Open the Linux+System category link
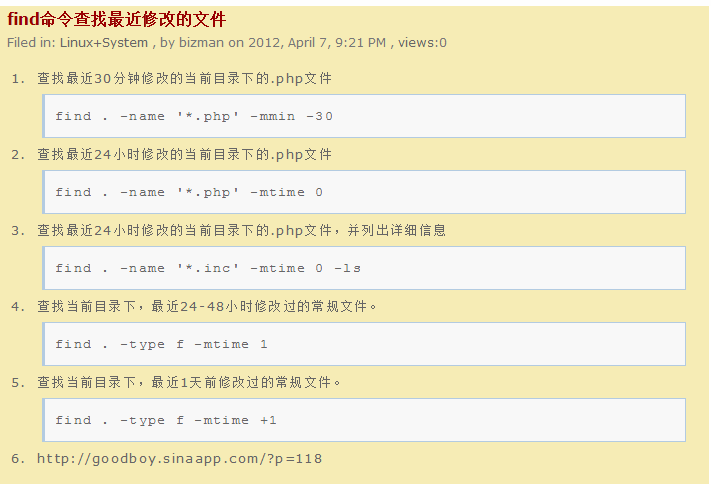The image size is (711, 484). coord(104,43)
